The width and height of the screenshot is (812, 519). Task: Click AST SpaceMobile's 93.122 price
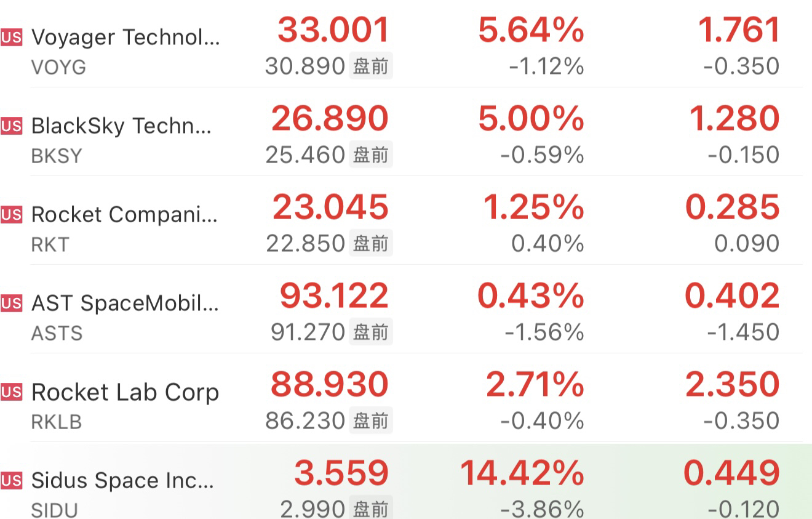point(334,296)
